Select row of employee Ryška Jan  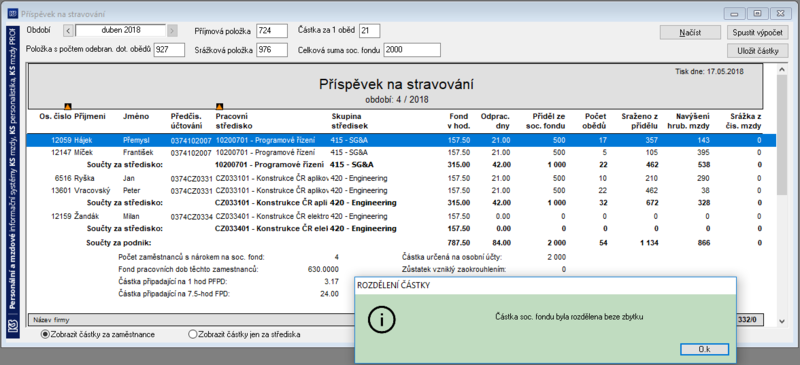click(402, 178)
